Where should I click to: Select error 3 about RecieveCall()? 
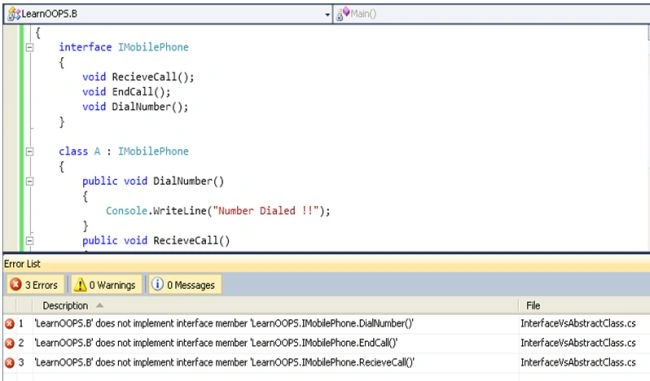(x=326, y=363)
